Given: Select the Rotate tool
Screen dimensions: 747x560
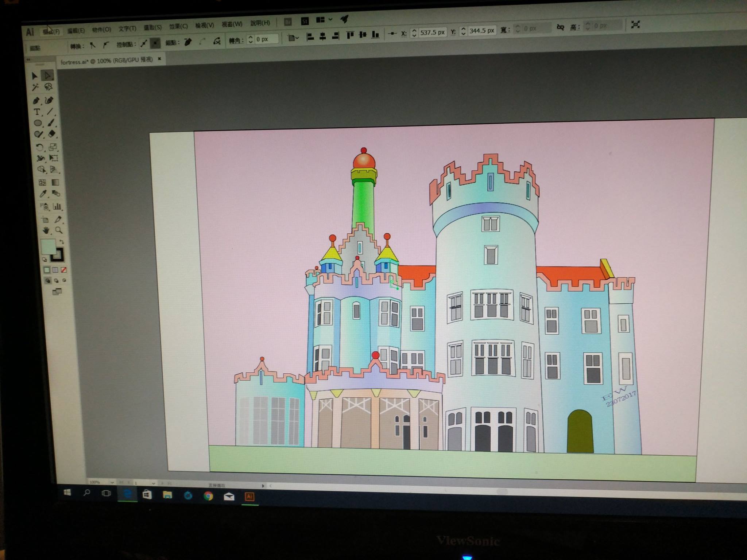Looking at the screenshot, I should tap(39, 148).
